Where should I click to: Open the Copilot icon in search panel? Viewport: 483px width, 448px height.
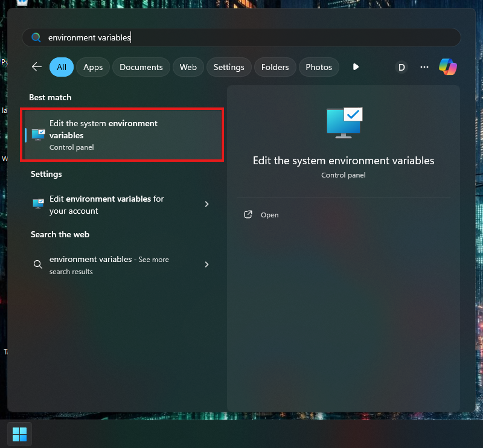tap(448, 67)
